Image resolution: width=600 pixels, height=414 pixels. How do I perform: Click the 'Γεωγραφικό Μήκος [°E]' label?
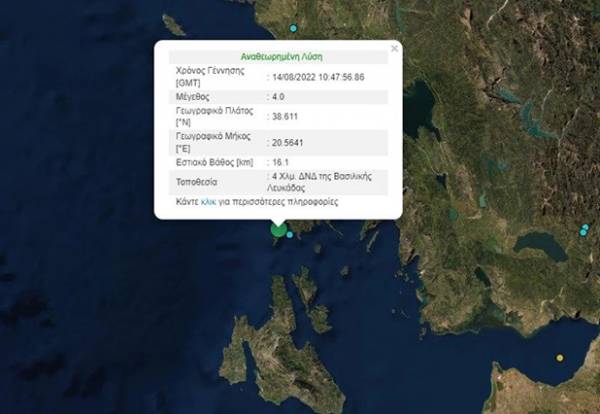click(213, 142)
